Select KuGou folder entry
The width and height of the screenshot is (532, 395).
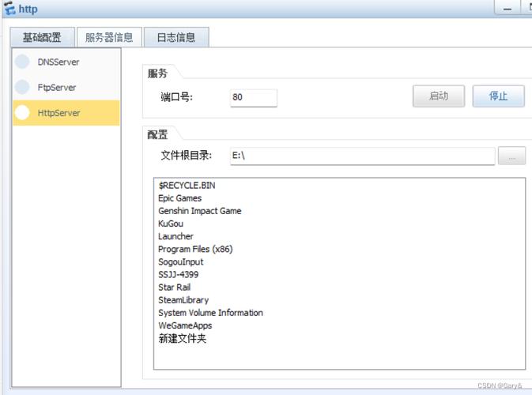click(x=171, y=224)
